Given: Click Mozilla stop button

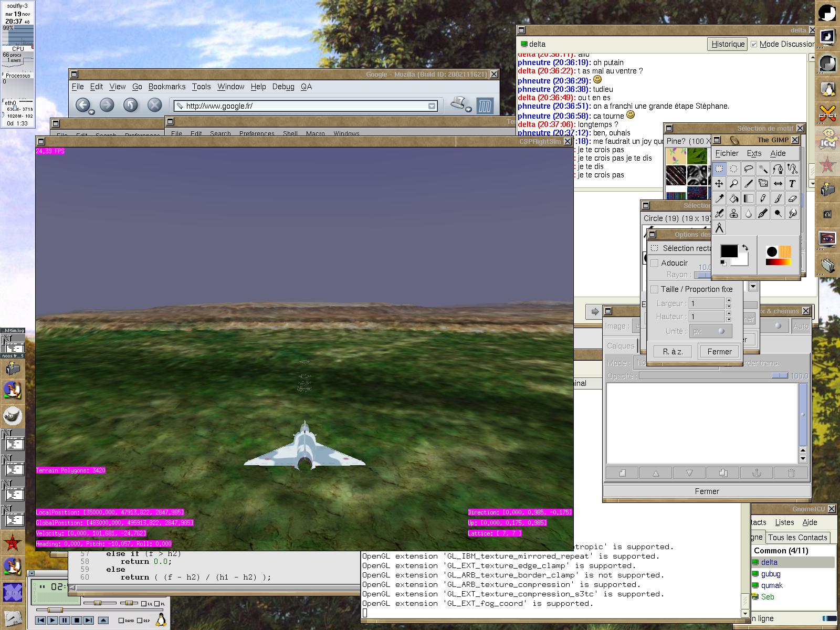Looking at the screenshot, I should click(154, 105).
